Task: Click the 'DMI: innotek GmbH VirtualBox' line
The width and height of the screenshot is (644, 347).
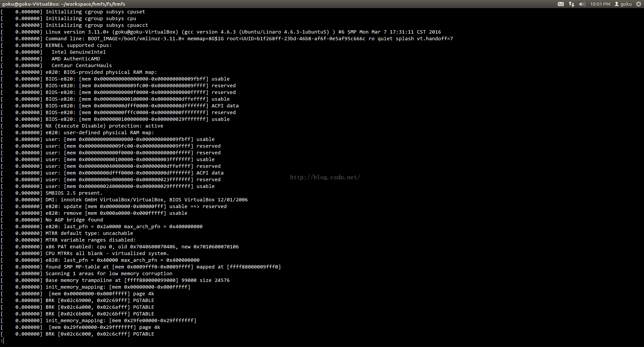Action: pos(124,200)
